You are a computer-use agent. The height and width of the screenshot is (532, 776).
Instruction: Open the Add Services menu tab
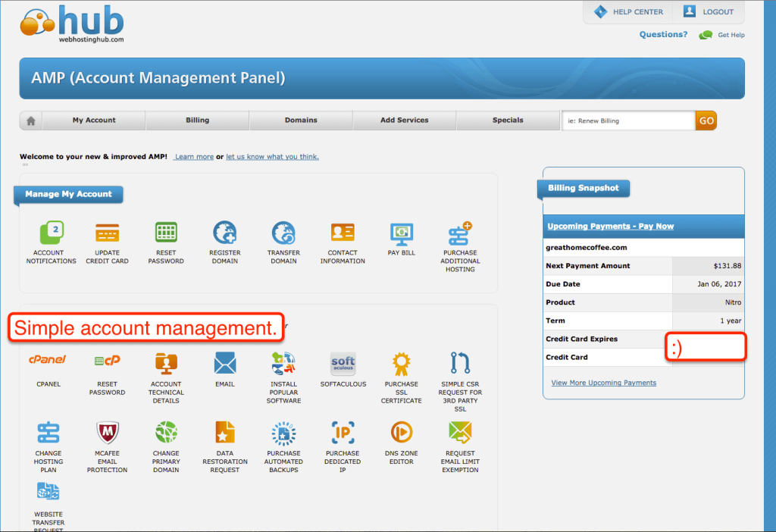(405, 120)
